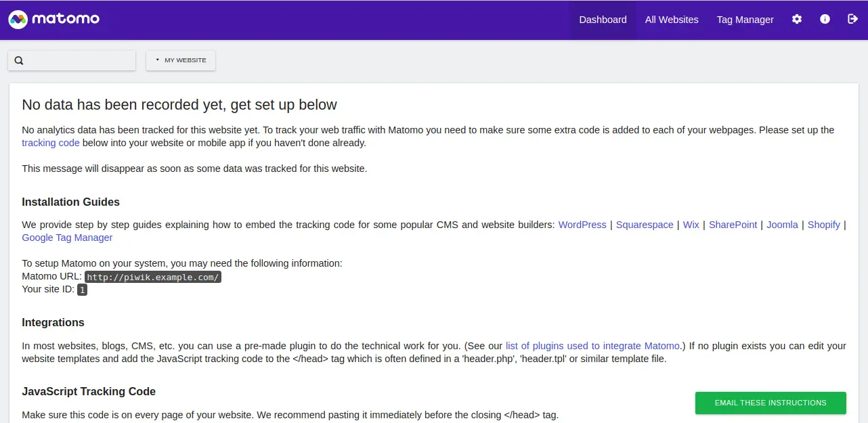Click the Installation Guides heading
The height and width of the screenshot is (423, 868).
pos(70,202)
